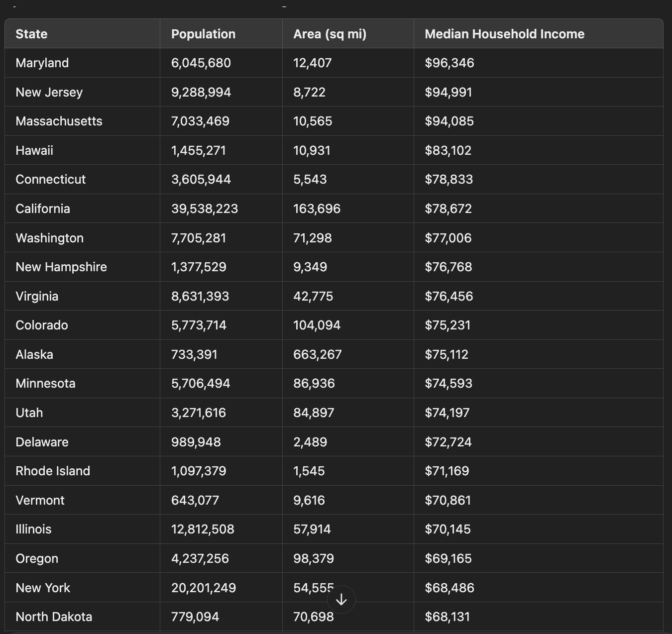
Task: Click the income value $75,112
Action: [447, 354]
